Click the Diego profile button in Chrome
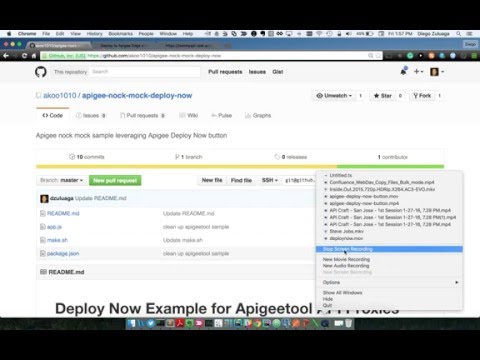 (x=470, y=44)
